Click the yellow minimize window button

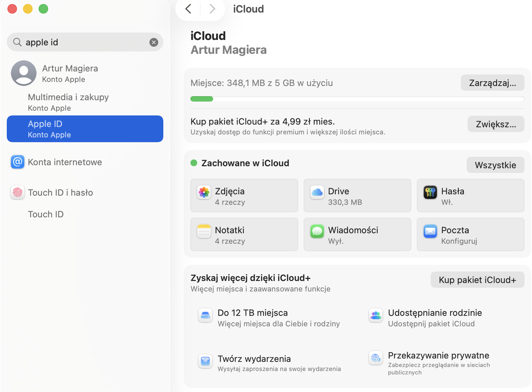[x=28, y=9]
